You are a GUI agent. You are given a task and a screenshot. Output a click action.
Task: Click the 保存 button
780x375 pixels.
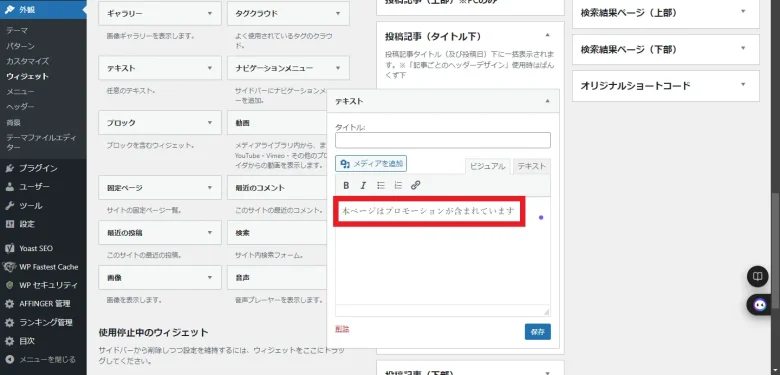(x=538, y=332)
